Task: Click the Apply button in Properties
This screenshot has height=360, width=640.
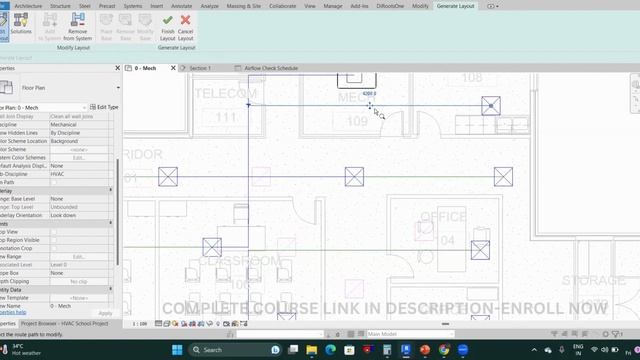Action: (105, 313)
